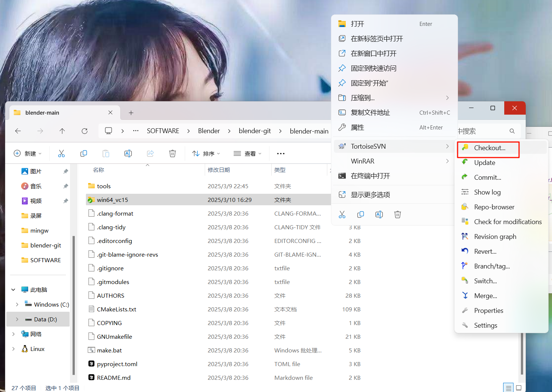Open the 查看 view dropdown
552x392 pixels.
coord(248,153)
